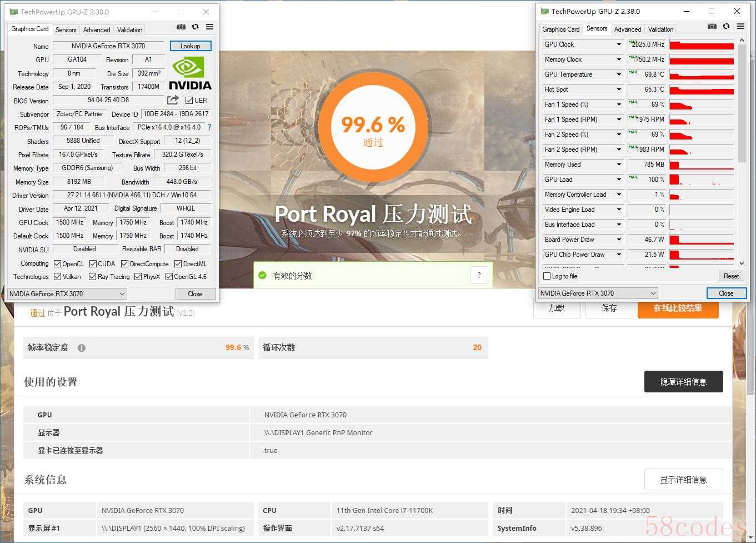Viewport: 756px width, 543px height.
Task: Switch to Validation tab in right window
Action: [x=660, y=29]
